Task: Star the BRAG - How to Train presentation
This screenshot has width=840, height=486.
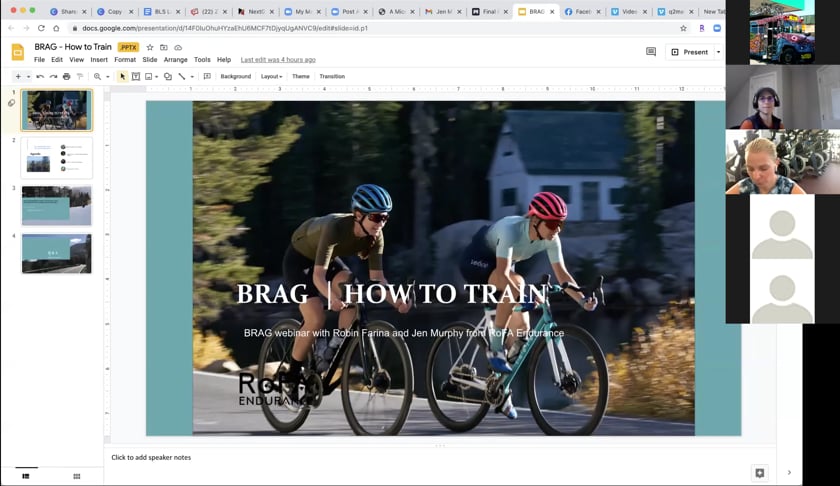Action: [x=150, y=47]
